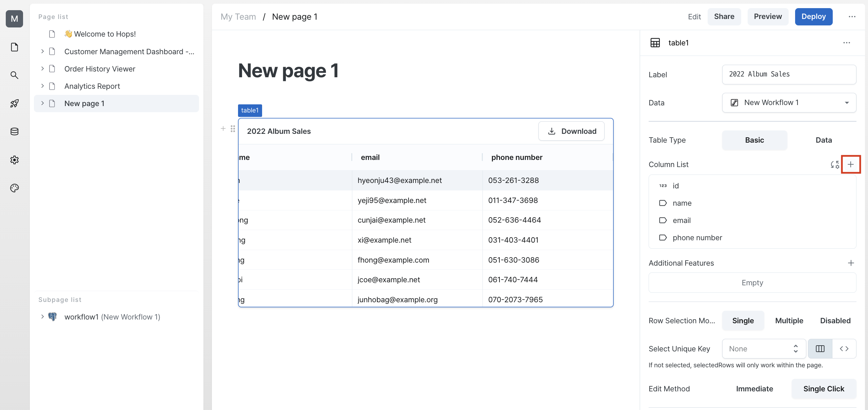Click the Welcome to Hops page icon

pos(52,34)
